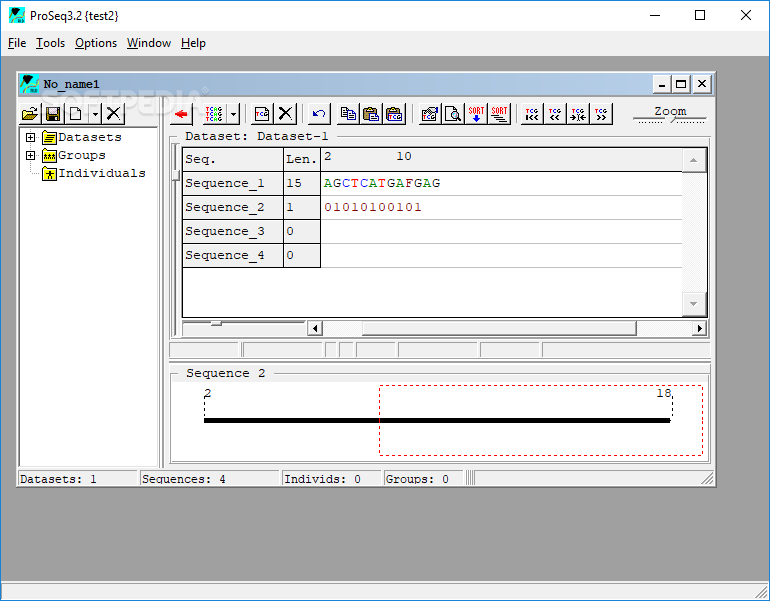The height and width of the screenshot is (601, 770).
Task: Select the Sequence_4 row label
Action: point(233,255)
